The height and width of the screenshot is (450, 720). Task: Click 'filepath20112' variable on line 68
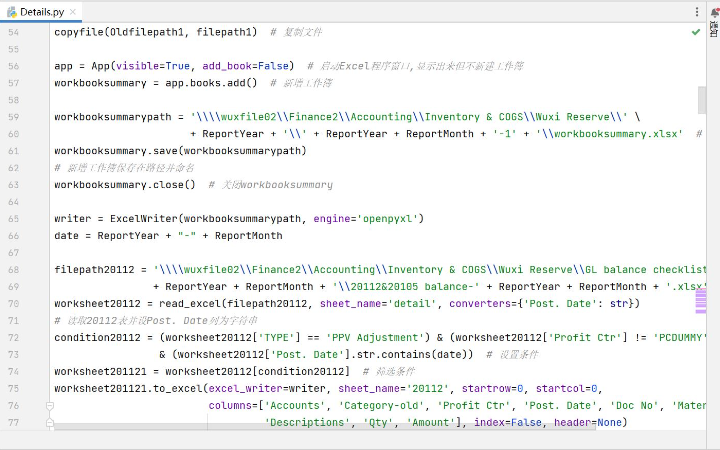(94, 270)
